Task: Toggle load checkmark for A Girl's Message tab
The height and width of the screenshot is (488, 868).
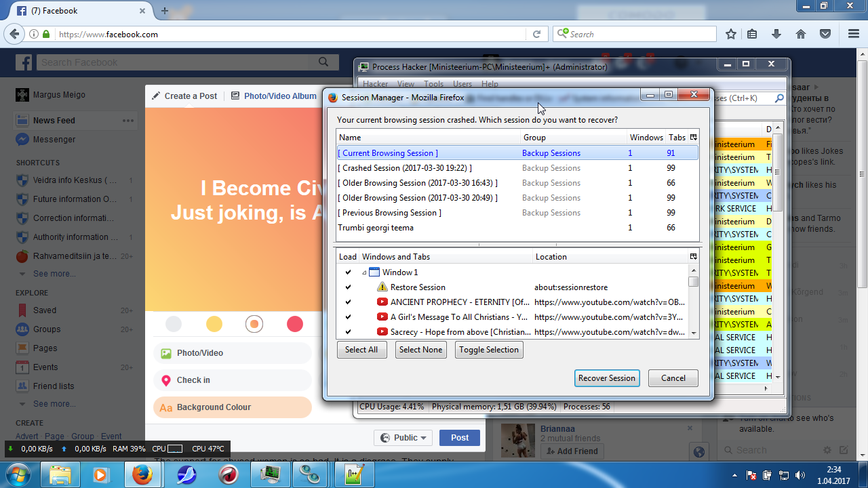Action: (348, 317)
